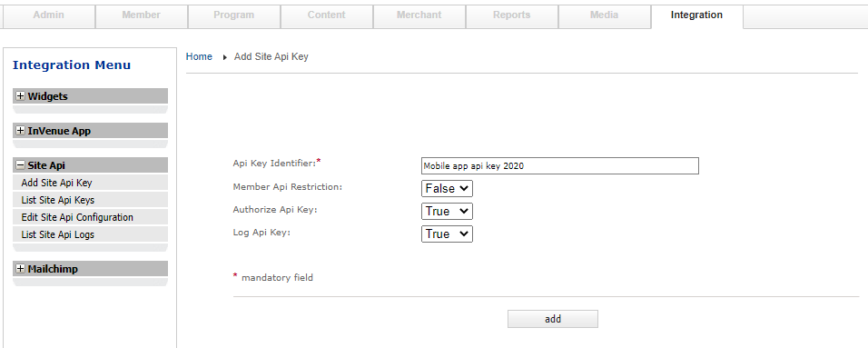Switch to the Content tab
Screen dimensions: 868x348
326,15
